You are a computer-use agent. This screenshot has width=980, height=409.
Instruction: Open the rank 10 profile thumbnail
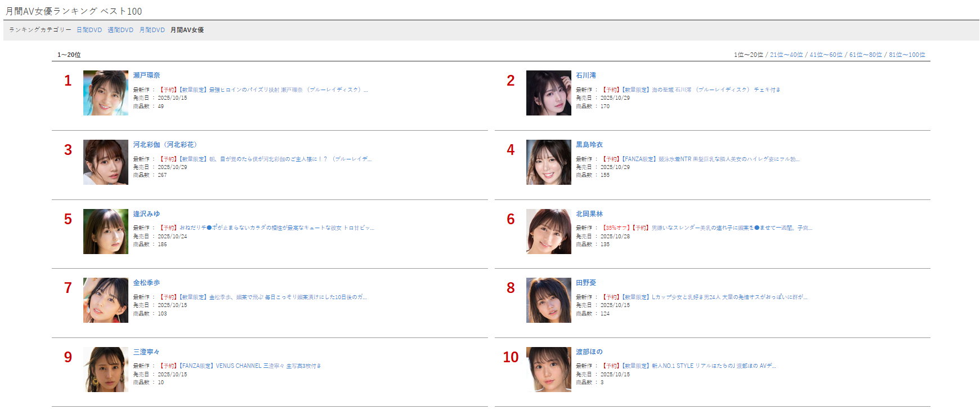[x=549, y=370]
